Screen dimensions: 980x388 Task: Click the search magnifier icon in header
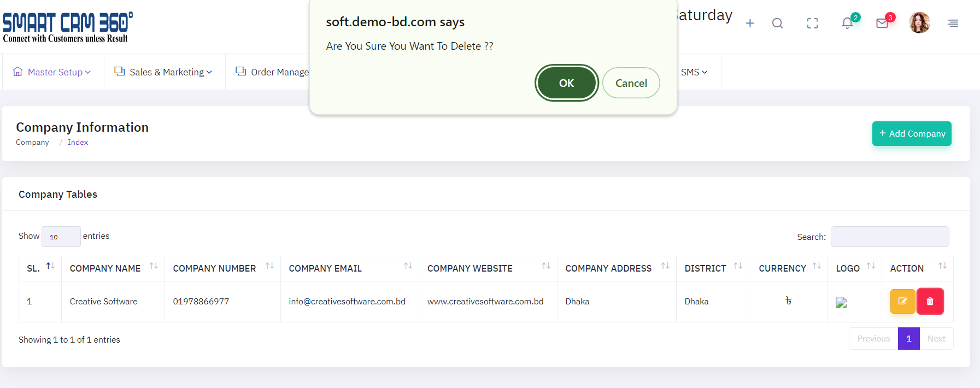tap(777, 23)
